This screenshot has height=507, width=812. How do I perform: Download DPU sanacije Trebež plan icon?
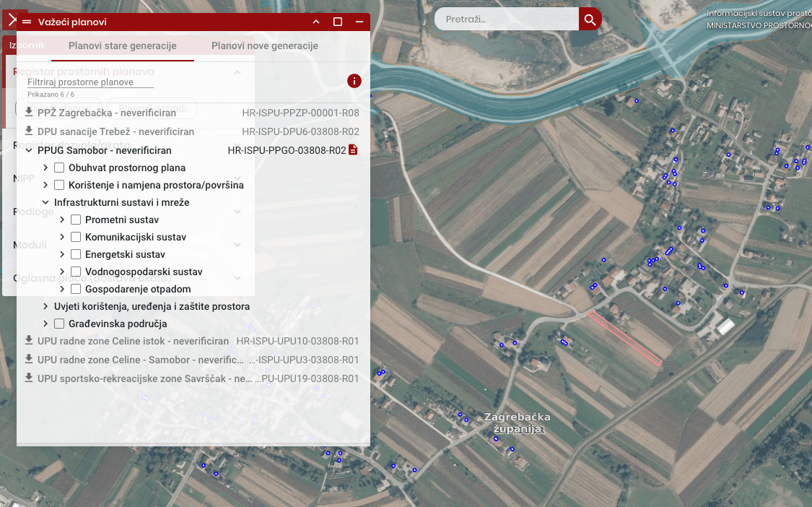click(29, 131)
